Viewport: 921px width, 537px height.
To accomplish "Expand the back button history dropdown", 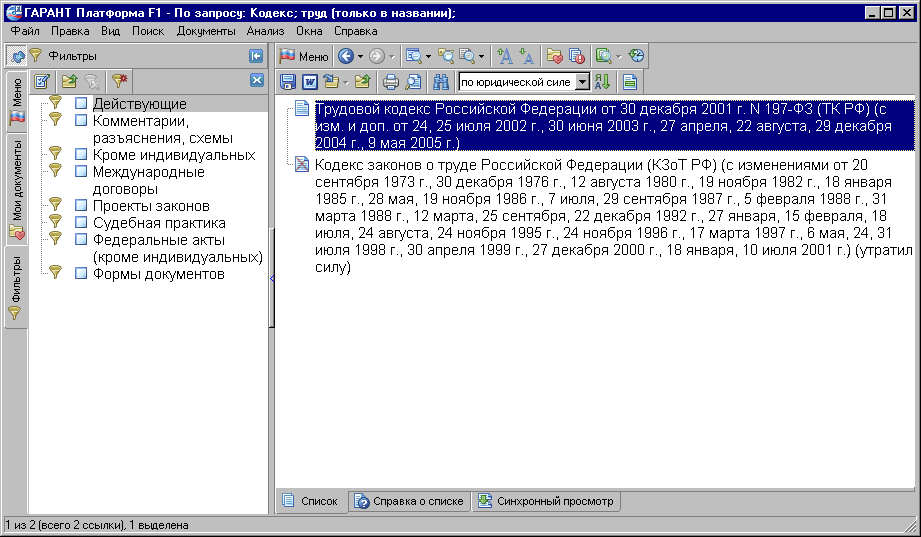I will tap(360, 57).
